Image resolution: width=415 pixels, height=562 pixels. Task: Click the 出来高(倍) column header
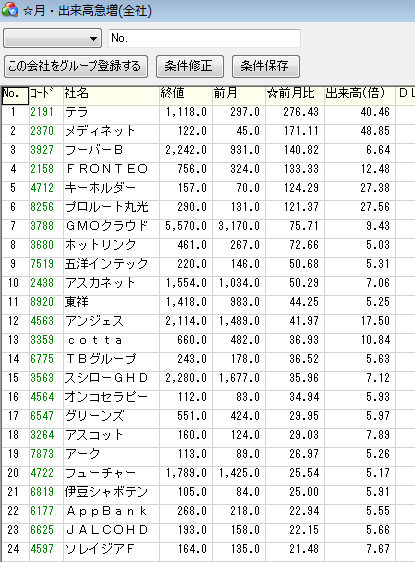[x=359, y=95]
